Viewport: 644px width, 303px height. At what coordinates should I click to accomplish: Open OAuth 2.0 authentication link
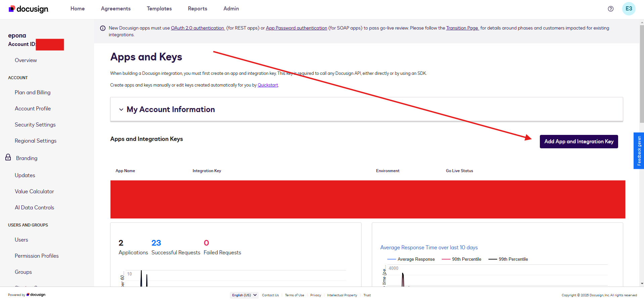[198, 28]
